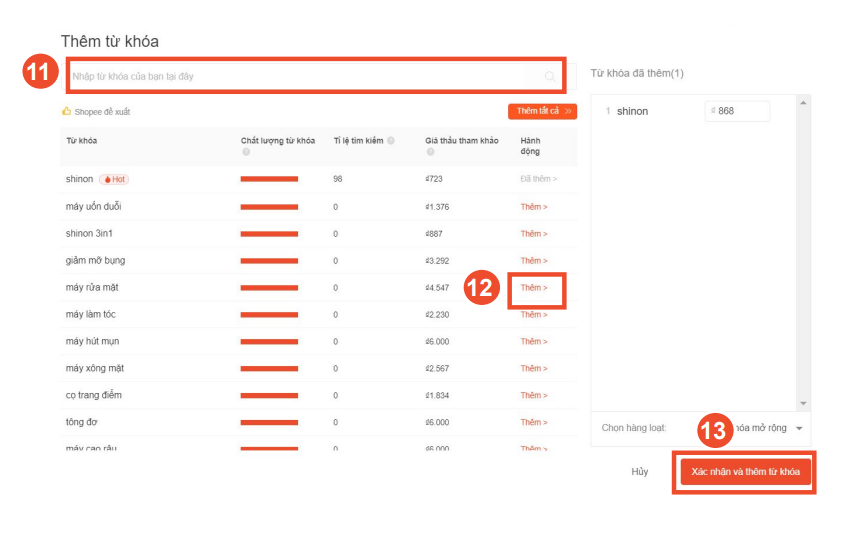Viewport: 851px width, 533px height.
Task: Add keyword máy rửa mặt
Action: tap(534, 288)
